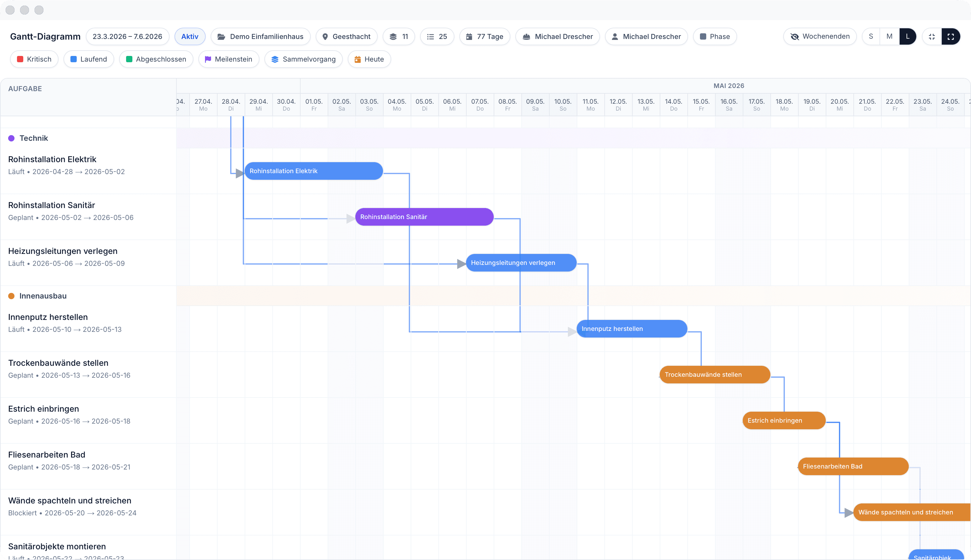Open Rohinstallation Elektrik task row
971x560 pixels.
click(x=88, y=171)
